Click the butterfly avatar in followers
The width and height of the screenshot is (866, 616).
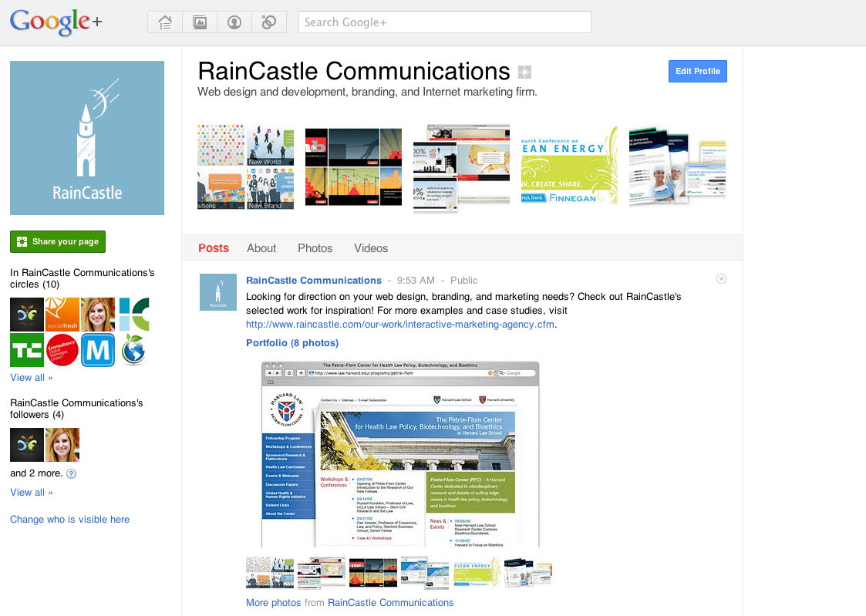coord(27,445)
